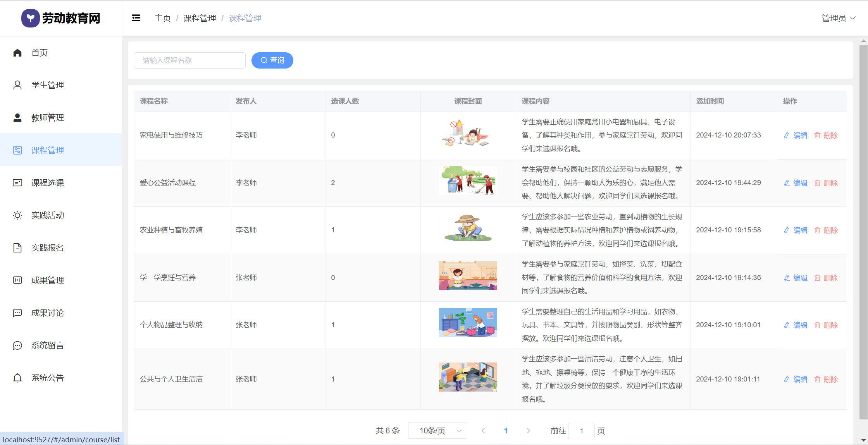
Task: Click the vertical page scrollbar
Action: (863, 232)
